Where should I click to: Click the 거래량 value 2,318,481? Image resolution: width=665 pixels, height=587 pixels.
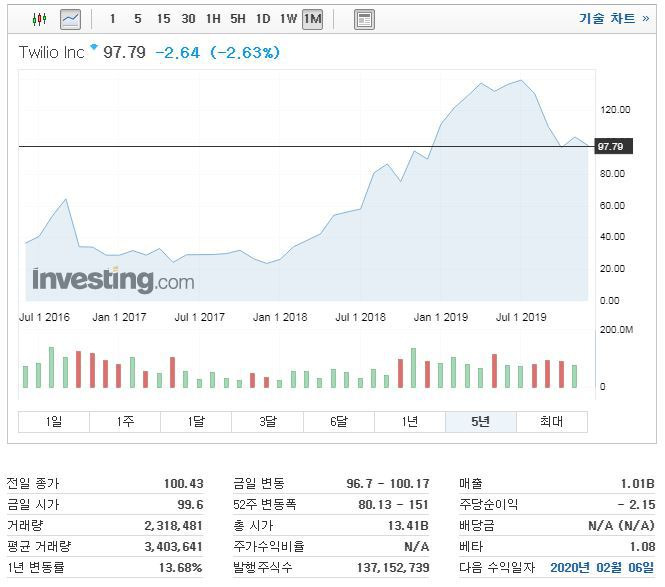click(173, 526)
